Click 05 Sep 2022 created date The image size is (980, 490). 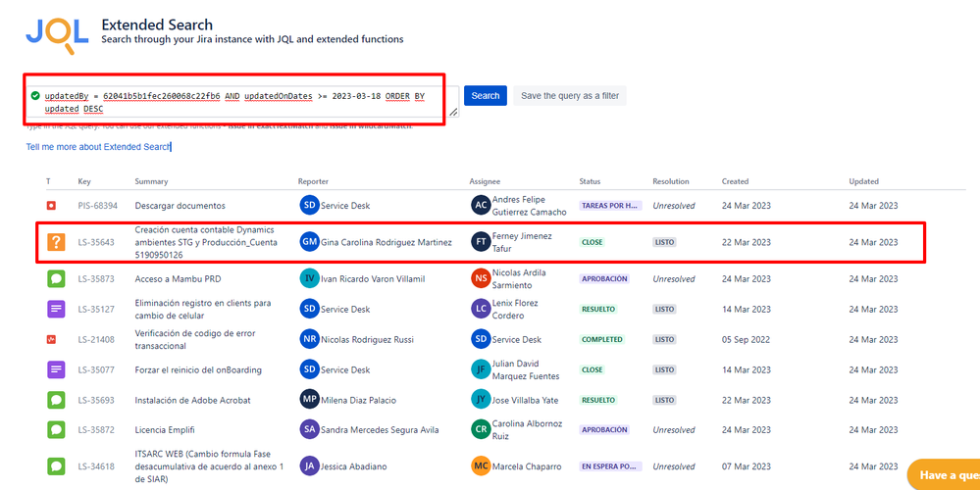(x=747, y=339)
